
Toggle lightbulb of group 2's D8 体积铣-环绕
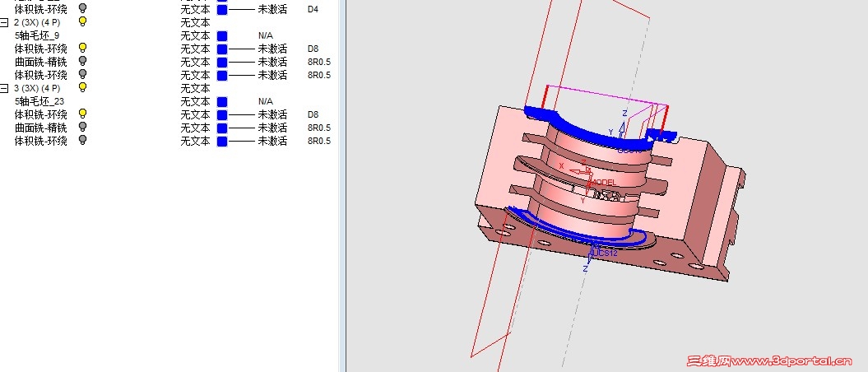pyautogui.click(x=82, y=48)
